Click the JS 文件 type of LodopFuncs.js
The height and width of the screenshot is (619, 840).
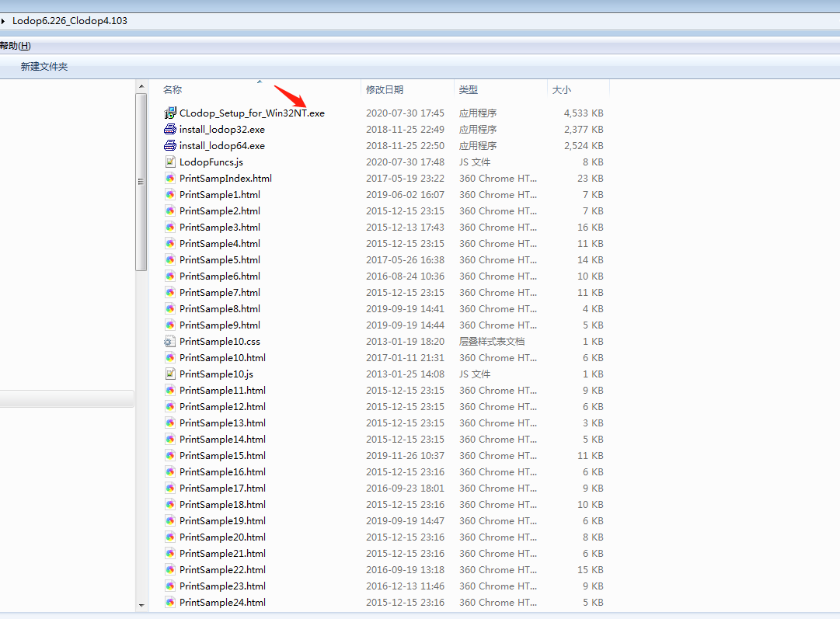coord(475,162)
